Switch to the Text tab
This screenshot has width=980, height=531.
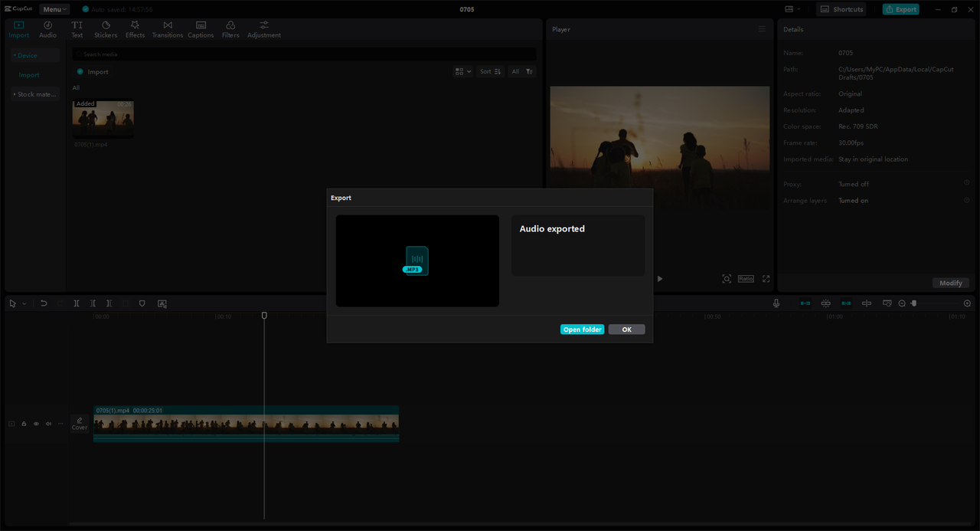click(77, 30)
